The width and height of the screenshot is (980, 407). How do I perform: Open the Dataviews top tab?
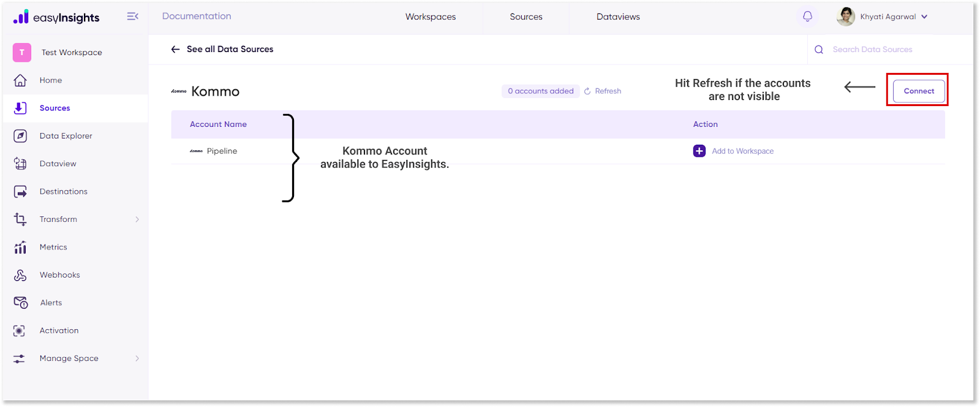pyautogui.click(x=618, y=17)
